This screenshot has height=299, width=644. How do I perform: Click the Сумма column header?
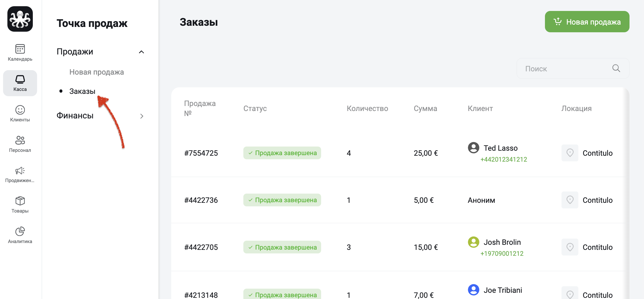[x=425, y=108]
